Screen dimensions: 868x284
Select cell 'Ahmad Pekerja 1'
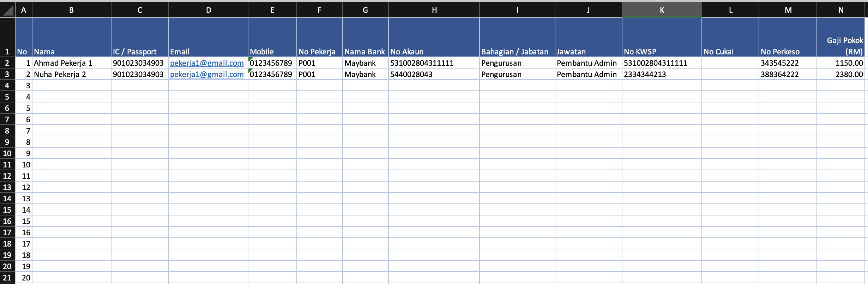[x=72, y=63]
